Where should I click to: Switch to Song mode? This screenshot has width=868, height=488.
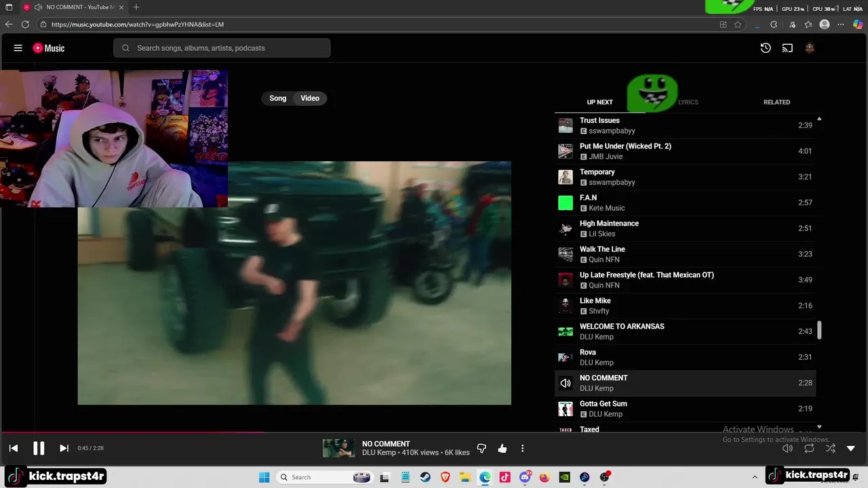pyautogui.click(x=278, y=98)
